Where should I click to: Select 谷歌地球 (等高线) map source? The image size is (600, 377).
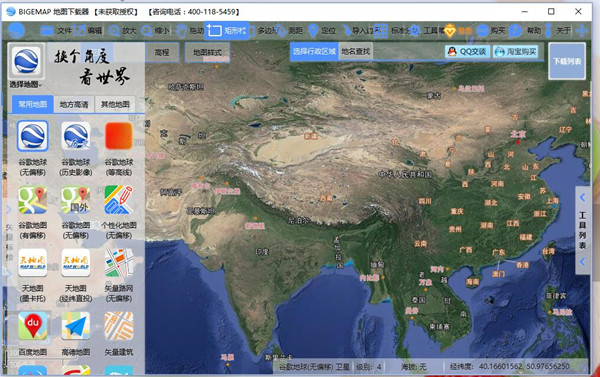(119, 149)
